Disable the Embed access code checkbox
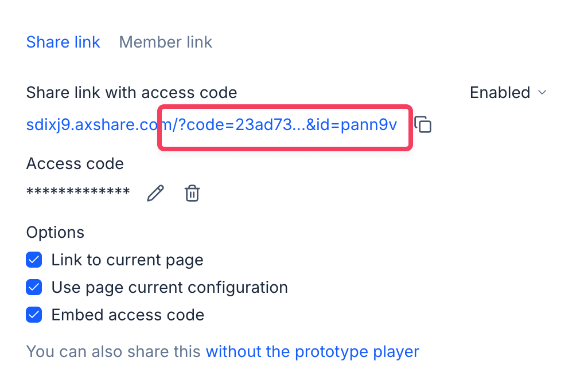 pyautogui.click(x=34, y=315)
